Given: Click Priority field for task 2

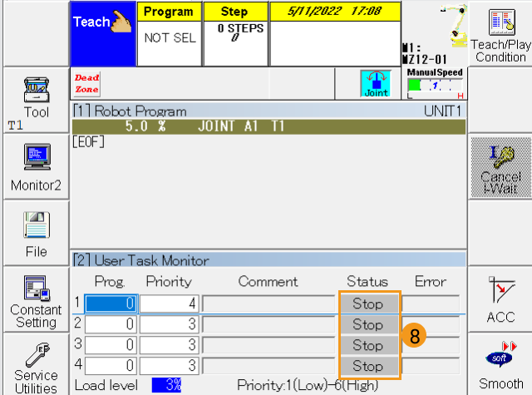Looking at the screenshot, I should (x=170, y=323).
